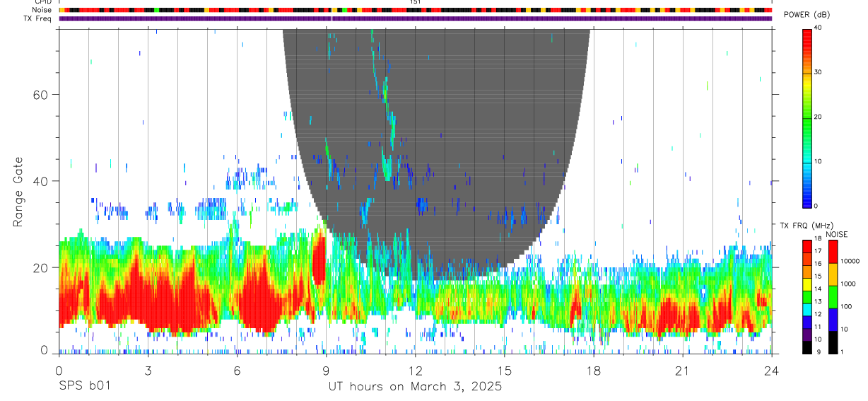Viewport: 868px width, 401px height.
Task: Click the red 17-18 MHz frequency swatch
Action: click(x=807, y=246)
